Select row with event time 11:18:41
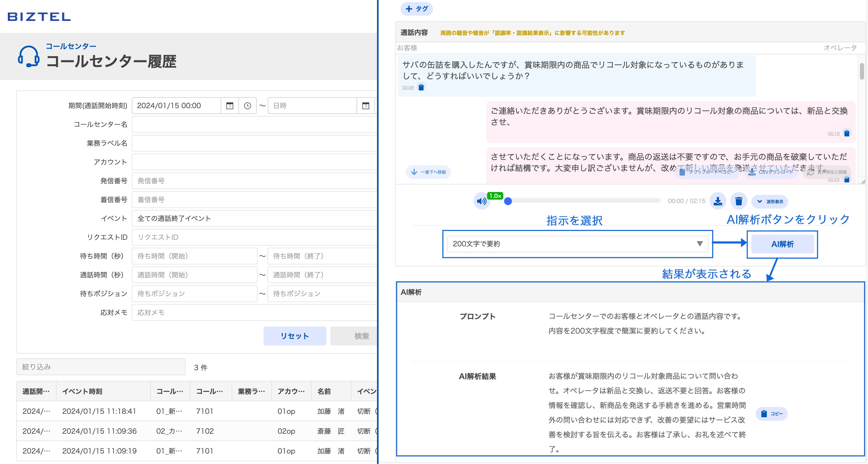This screenshot has height=464, width=868. pos(197,411)
